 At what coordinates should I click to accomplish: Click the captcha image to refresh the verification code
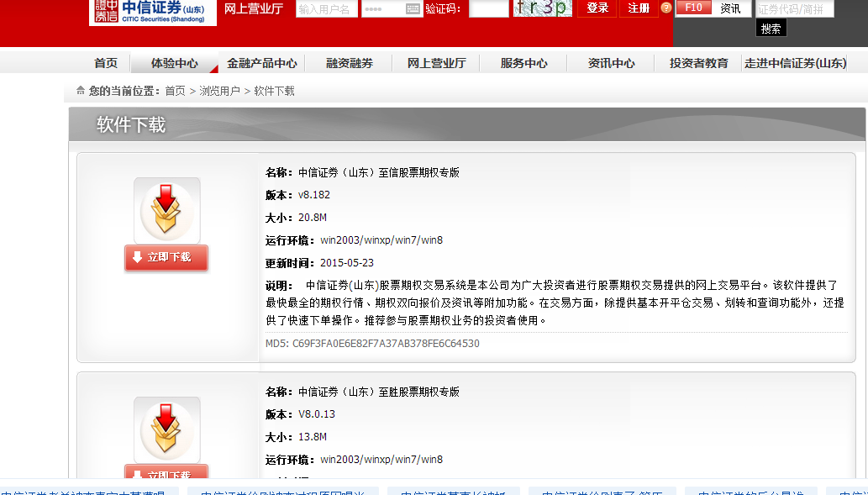pyautogui.click(x=542, y=9)
